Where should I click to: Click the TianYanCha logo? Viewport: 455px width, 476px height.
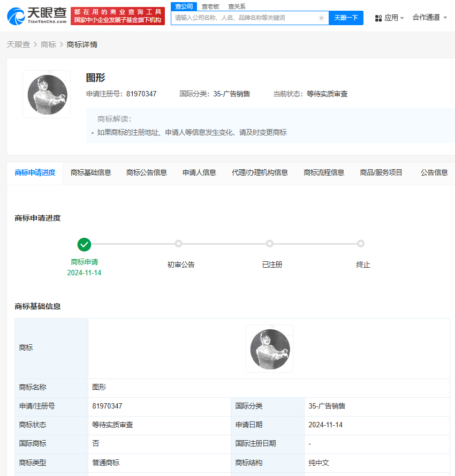click(37, 16)
